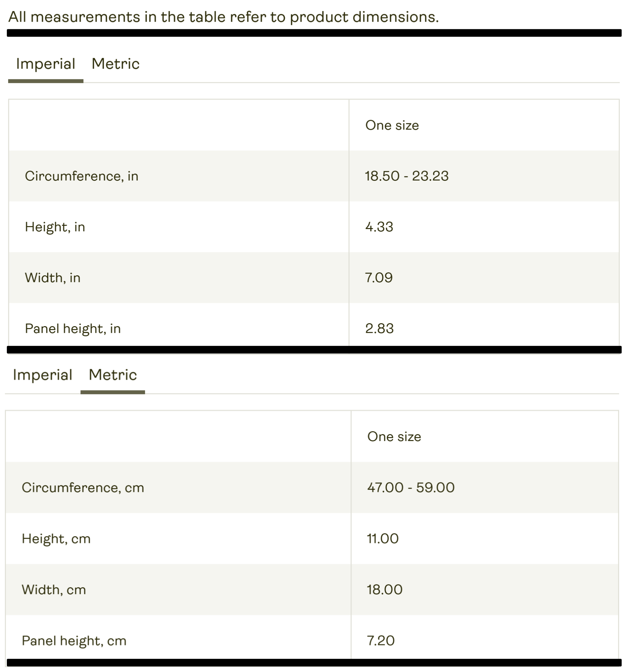Select the active Metric tab above centimeters table
The image size is (624, 672).
point(113,375)
